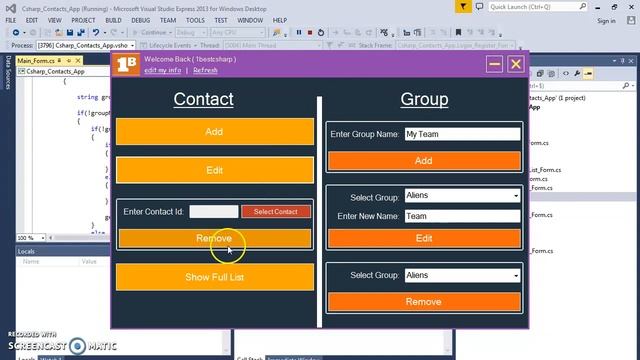Open the feedback speech bubble icon
Screen dimensions: 640x360
click(x=479, y=7)
